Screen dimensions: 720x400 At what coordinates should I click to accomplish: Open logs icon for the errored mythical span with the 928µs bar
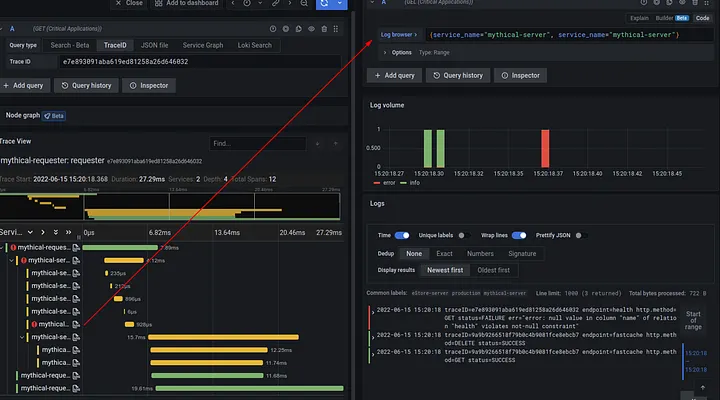76,324
